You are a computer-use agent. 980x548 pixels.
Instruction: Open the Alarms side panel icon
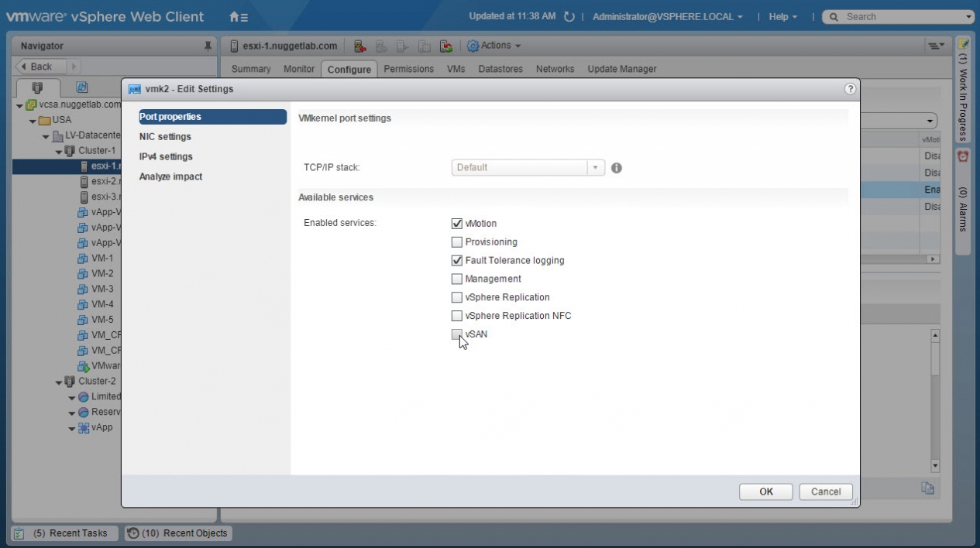point(963,156)
